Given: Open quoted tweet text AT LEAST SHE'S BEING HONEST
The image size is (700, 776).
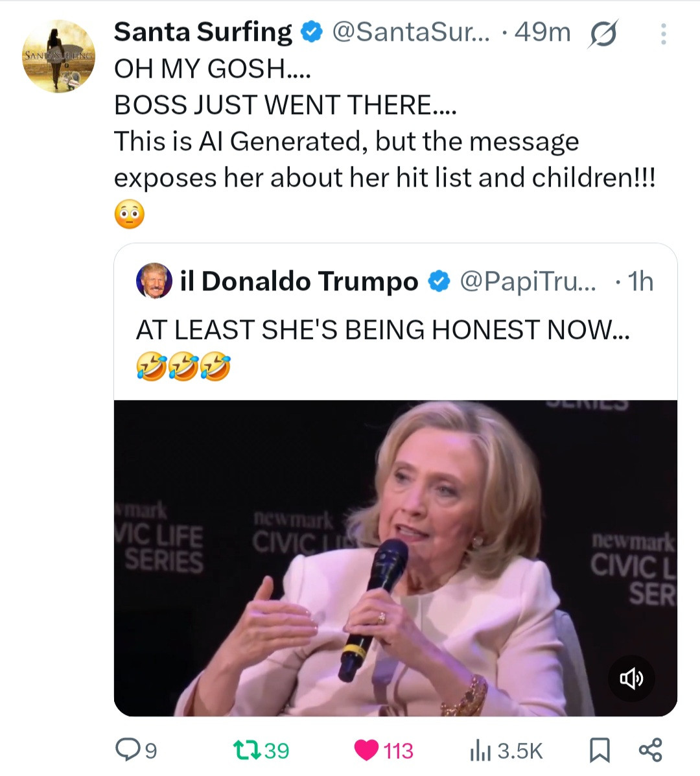Looking at the screenshot, I should (x=382, y=330).
